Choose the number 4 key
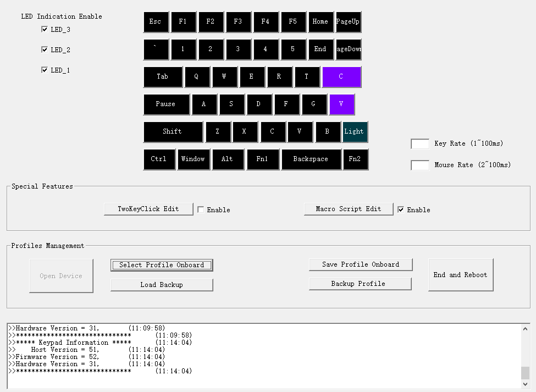536x392 pixels. coord(266,49)
